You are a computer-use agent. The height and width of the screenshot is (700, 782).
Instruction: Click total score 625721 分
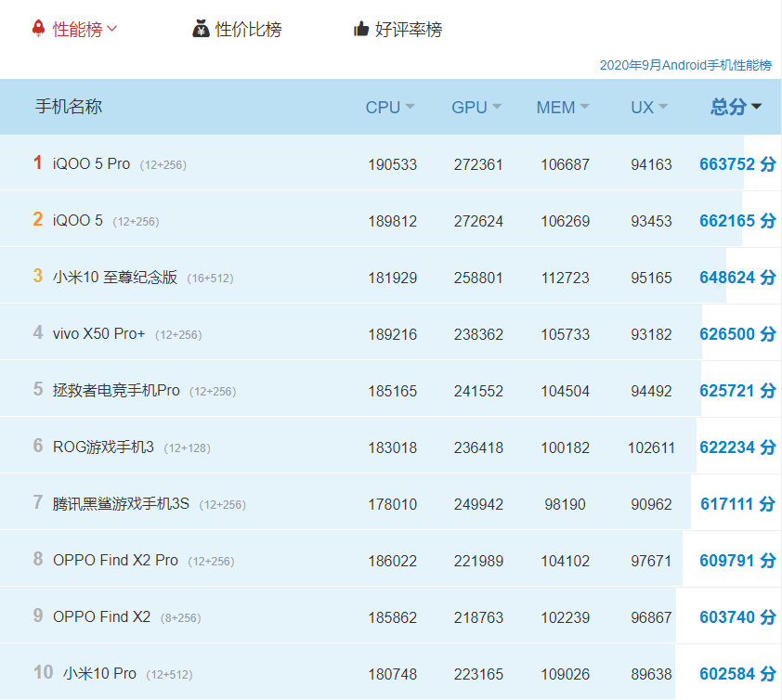pos(737,390)
